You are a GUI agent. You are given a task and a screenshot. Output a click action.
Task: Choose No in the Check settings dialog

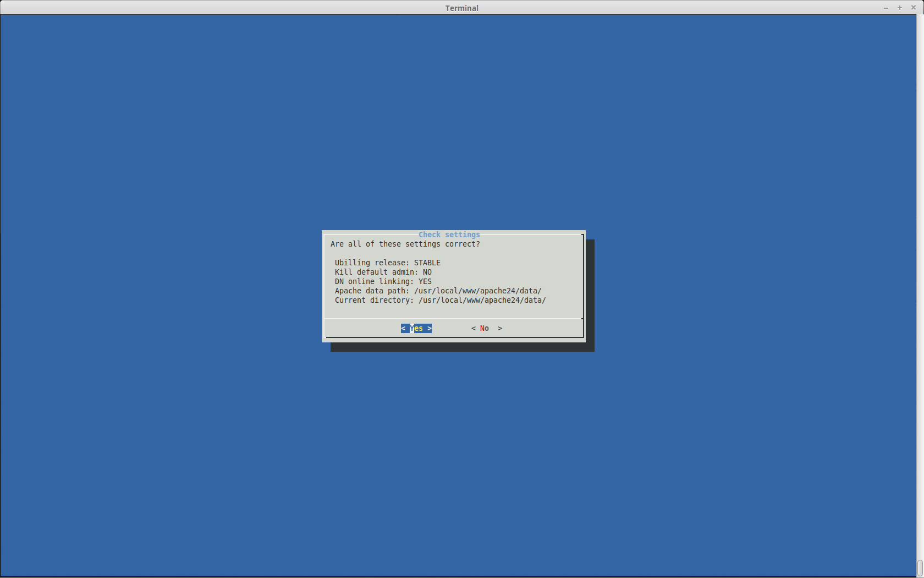(x=487, y=328)
